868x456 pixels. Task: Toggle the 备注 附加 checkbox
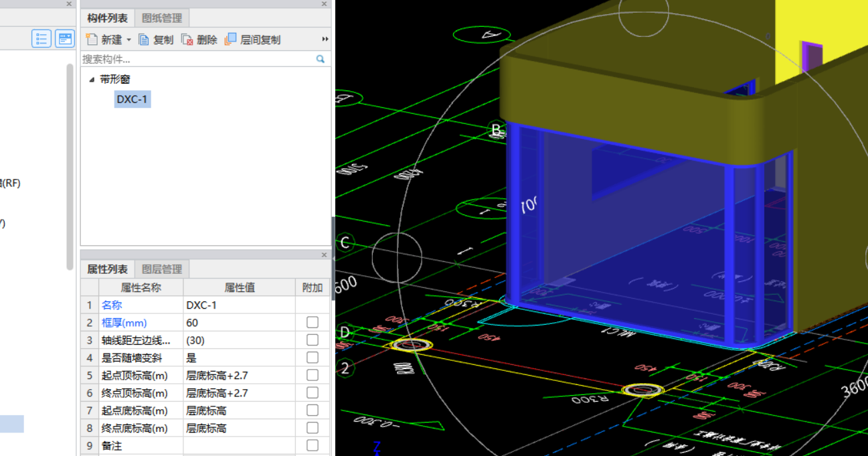313,445
